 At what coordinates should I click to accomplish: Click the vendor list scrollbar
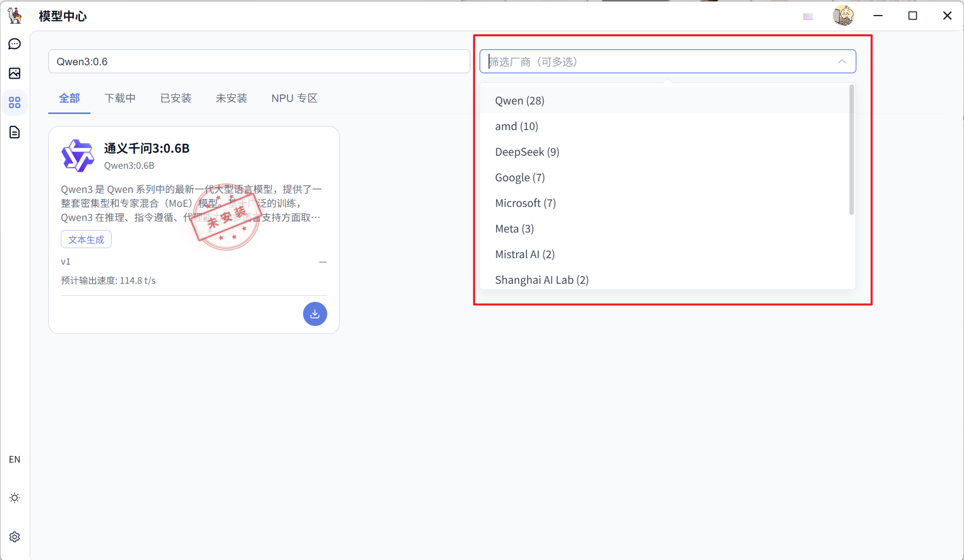pyautogui.click(x=851, y=150)
